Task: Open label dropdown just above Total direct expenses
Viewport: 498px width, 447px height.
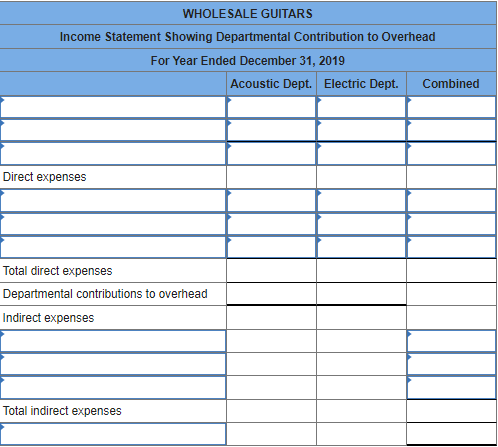Action: point(113,247)
